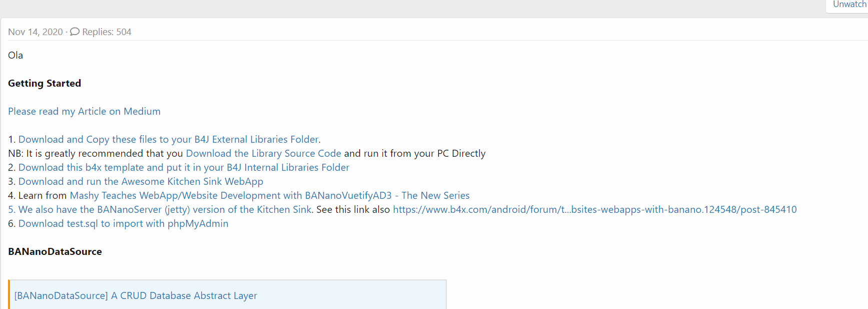This screenshot has width=868, height=309.
Task: Click the bold BANanoDataSource heading
Action: [x=55, y=251]
